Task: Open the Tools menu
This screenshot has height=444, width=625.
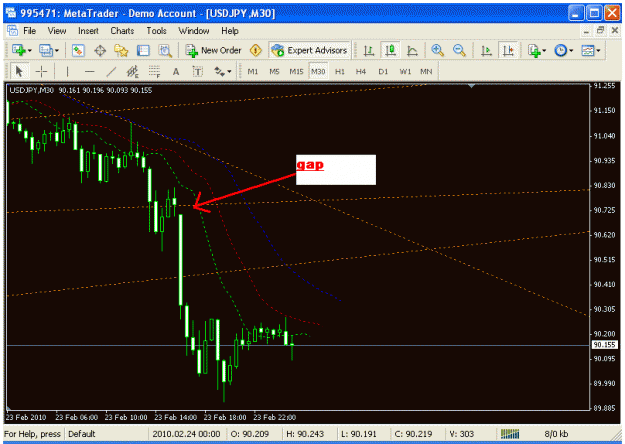Action: click(156, 31)
